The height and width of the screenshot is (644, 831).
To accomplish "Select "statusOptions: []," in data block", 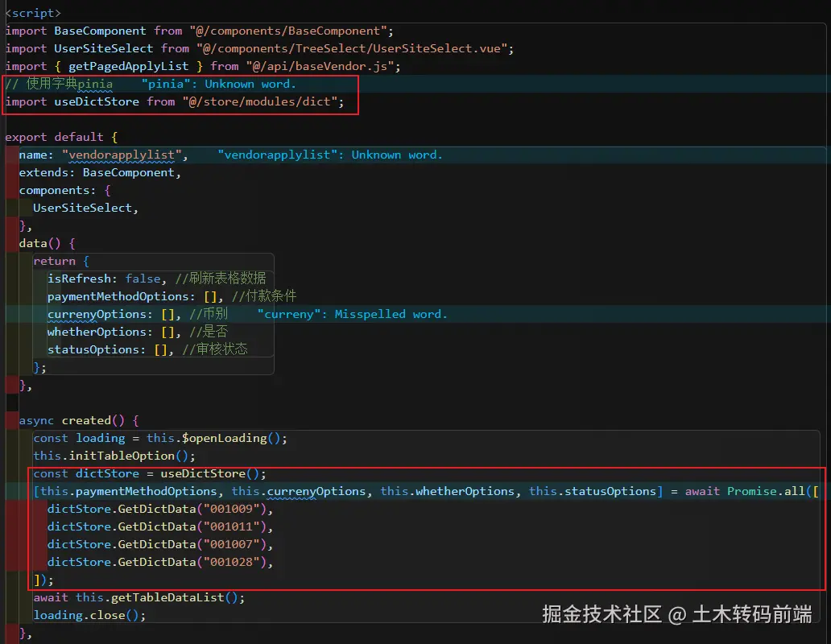I will (x=111, y=349).
